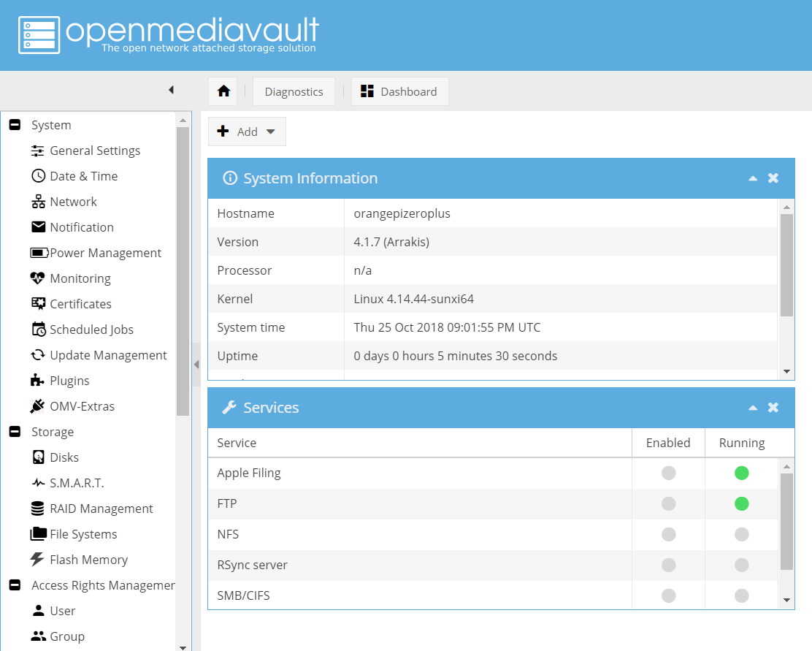Sort by the Running column header
This screenshot has width=812, height=651.
click(x=742, y=443)
